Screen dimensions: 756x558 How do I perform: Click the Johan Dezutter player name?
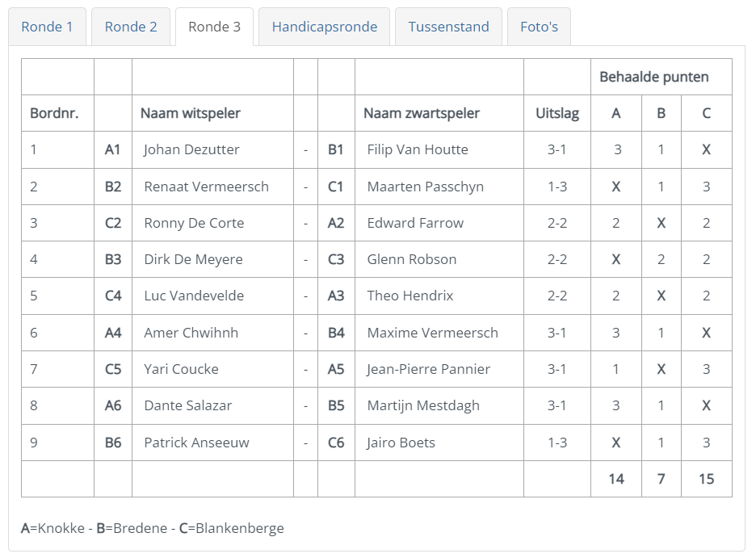(191, 150)
